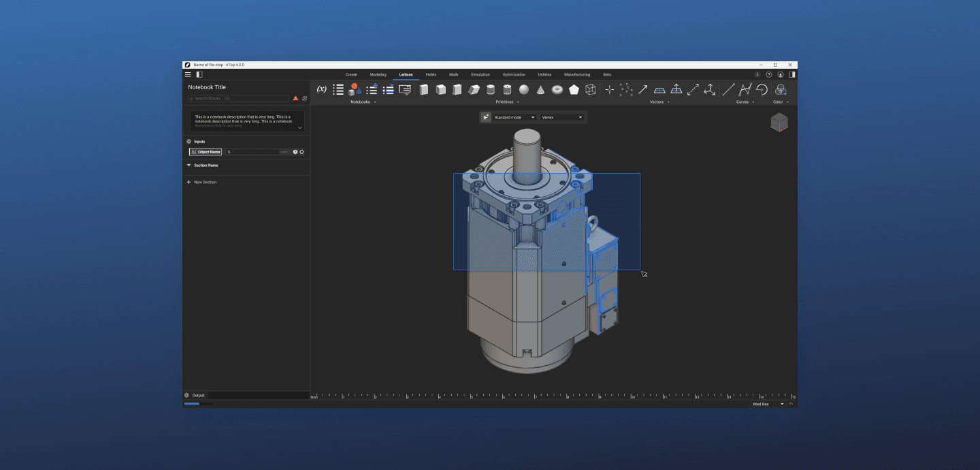Toggle the circle radio beside Object Name
Viewport: 980px width, 470px height.
point(301,152)
